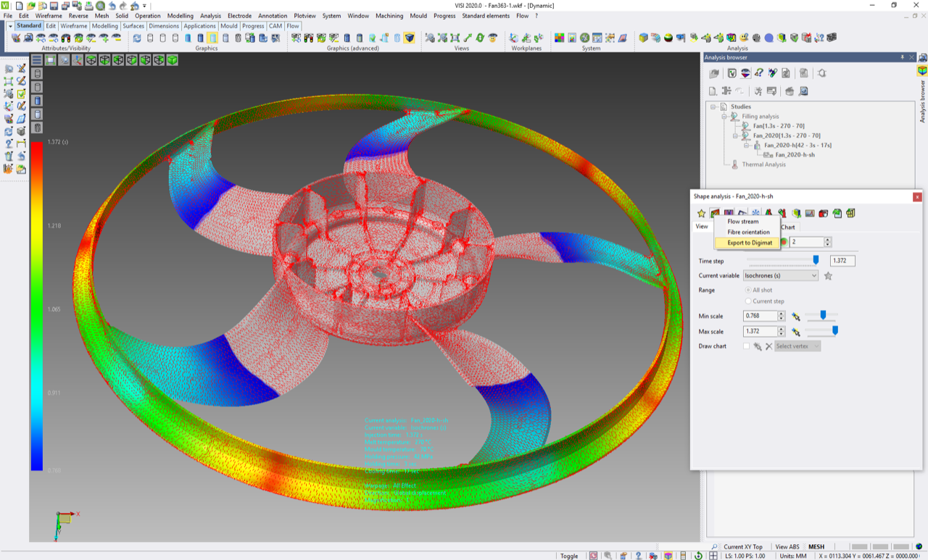Click the Max scale value field

tap(760, 332)
